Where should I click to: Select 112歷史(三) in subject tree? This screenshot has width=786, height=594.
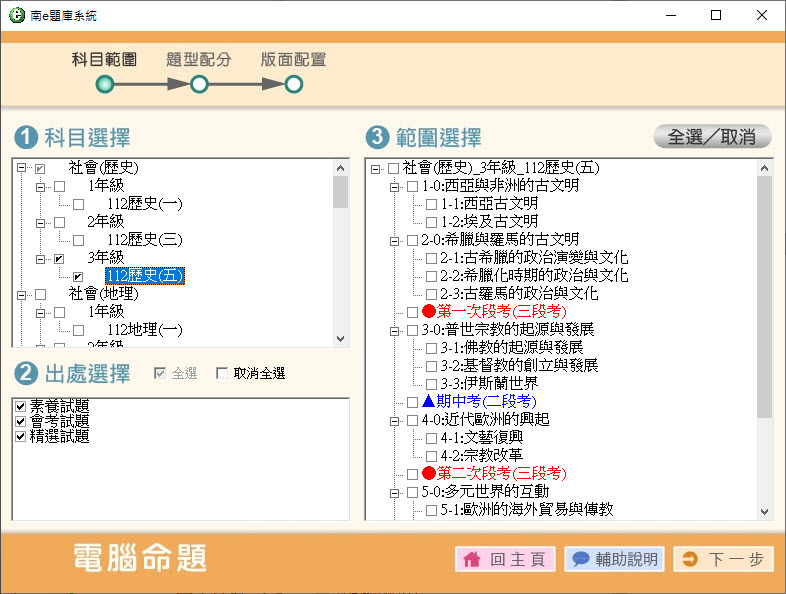(x=144, y=240)
